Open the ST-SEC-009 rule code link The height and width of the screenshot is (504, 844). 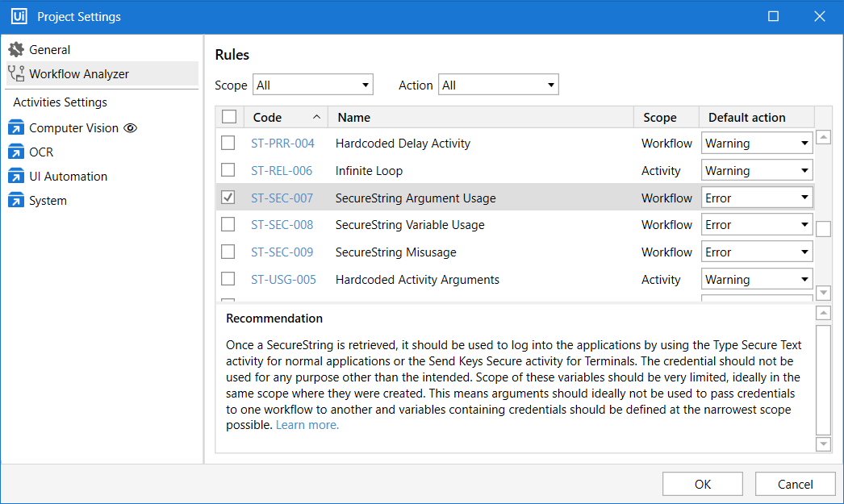click(282, 252)
